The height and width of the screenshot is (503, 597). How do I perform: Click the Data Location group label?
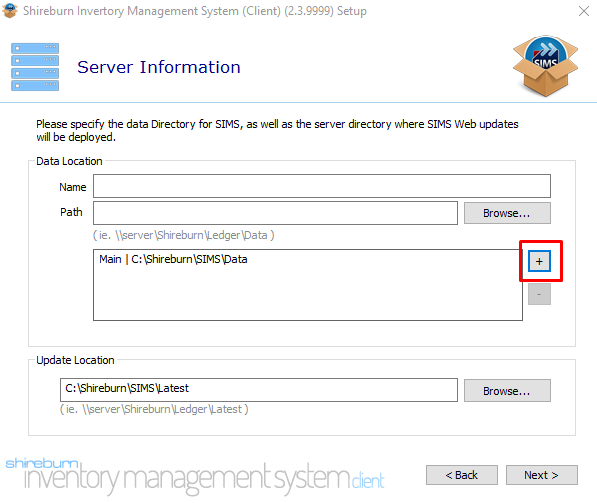[69, 161]
